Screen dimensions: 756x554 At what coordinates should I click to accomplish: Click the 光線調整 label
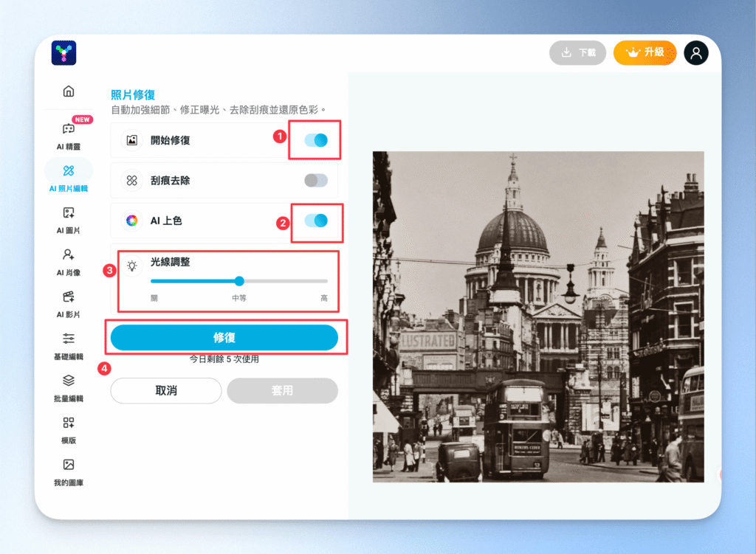coord(171,262)
